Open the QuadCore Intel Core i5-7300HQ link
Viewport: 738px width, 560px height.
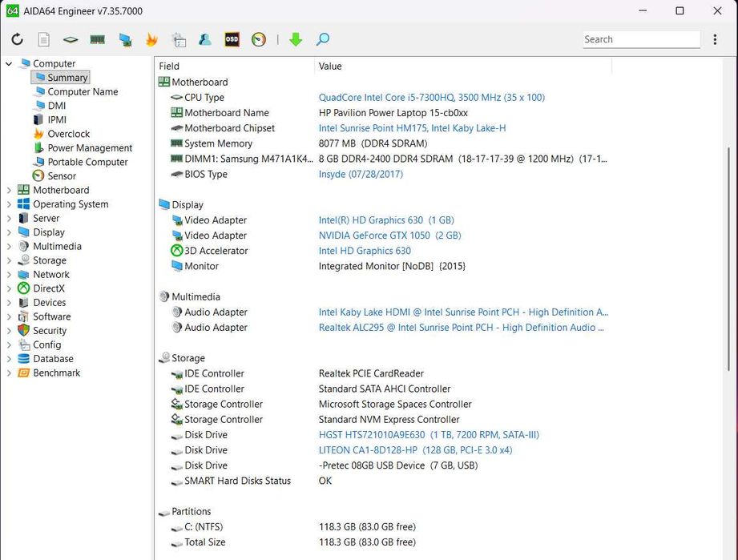coord(432,98)
